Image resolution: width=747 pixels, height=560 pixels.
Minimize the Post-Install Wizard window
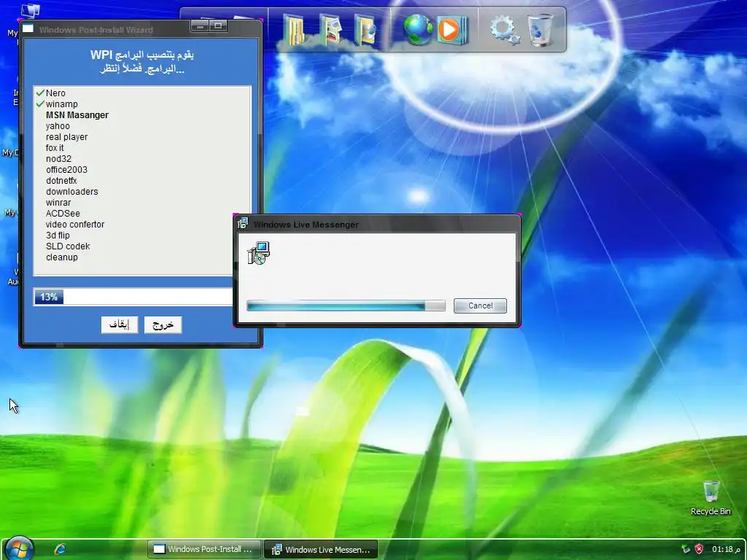tap(200, 26)
